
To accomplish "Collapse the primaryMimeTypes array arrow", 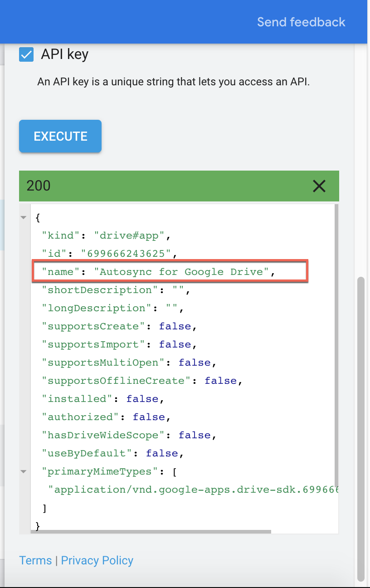I will pos(24,471).
